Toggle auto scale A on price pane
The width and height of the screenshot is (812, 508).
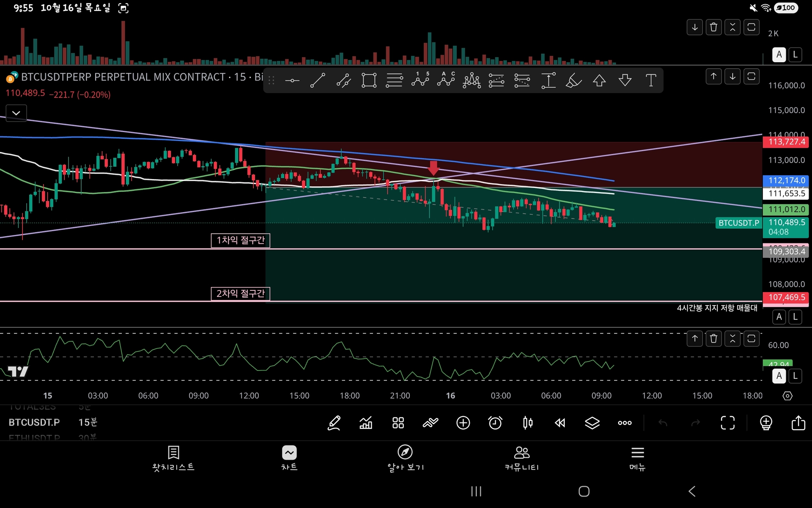[x=779, y=317]
